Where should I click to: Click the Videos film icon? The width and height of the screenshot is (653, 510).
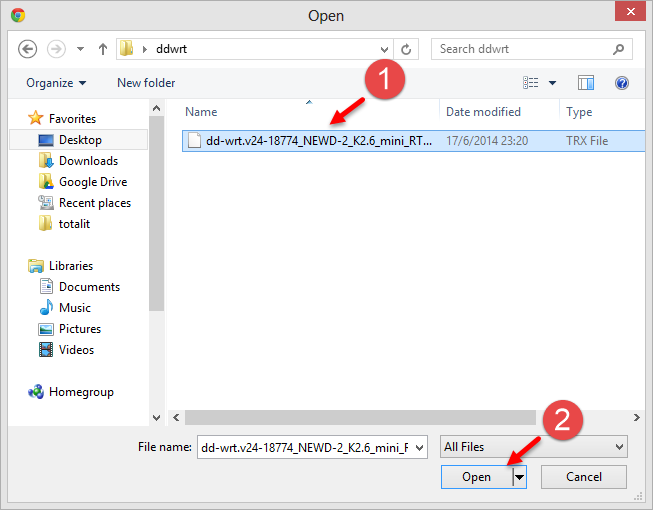pyautogui.click(x=46, y=350)
